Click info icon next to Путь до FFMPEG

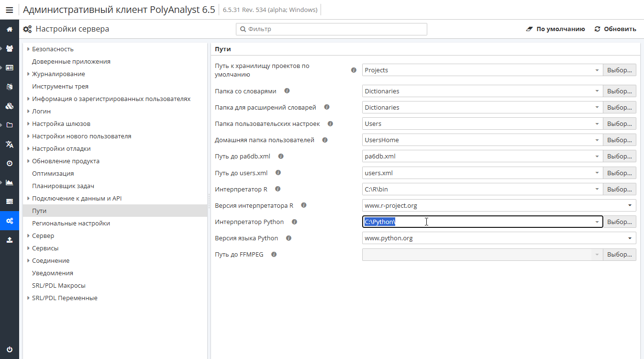click(274, 254)
